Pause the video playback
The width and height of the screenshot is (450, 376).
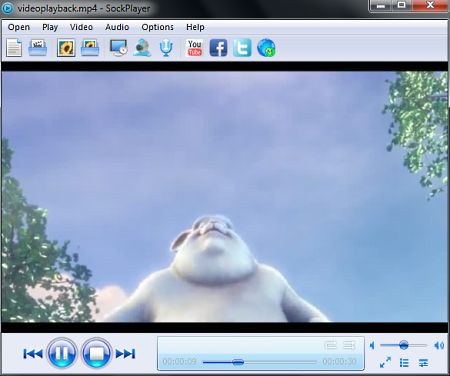[x=62, y=353]
